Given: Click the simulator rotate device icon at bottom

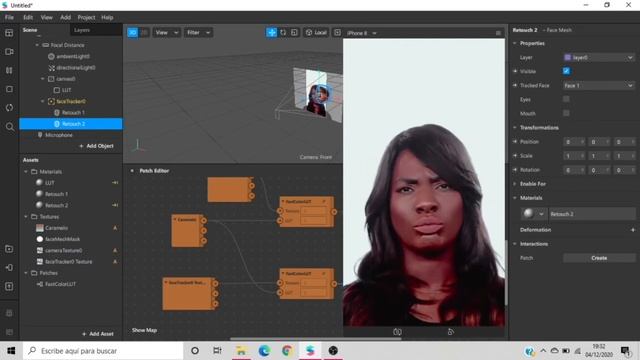Looking at the screenshot, I should 450,332.
